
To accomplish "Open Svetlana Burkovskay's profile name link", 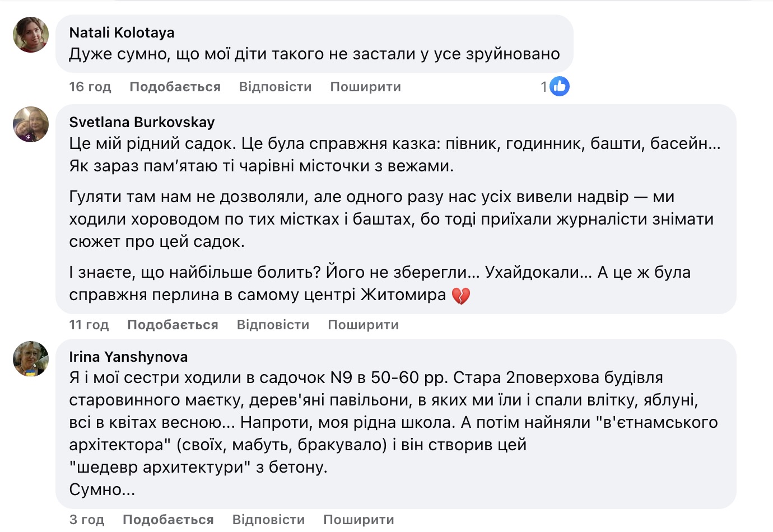I will click(x=142, y=122).
